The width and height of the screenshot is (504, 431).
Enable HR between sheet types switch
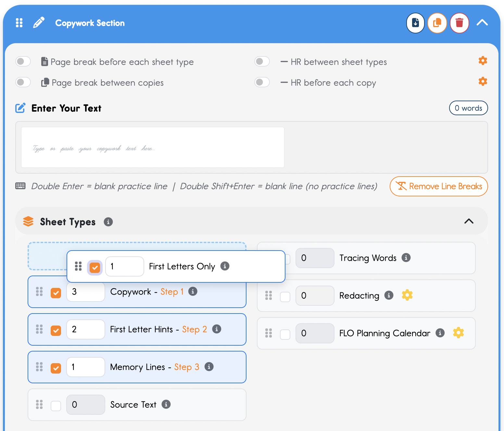(x=262, y=62)
